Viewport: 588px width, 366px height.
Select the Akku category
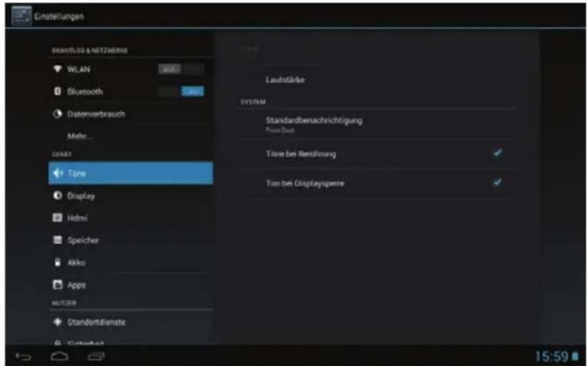[131, 262]
